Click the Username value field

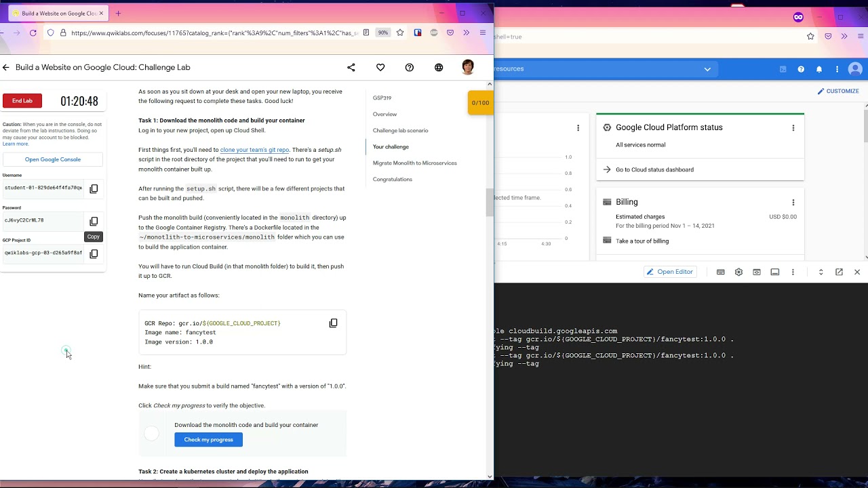(43, 188)
